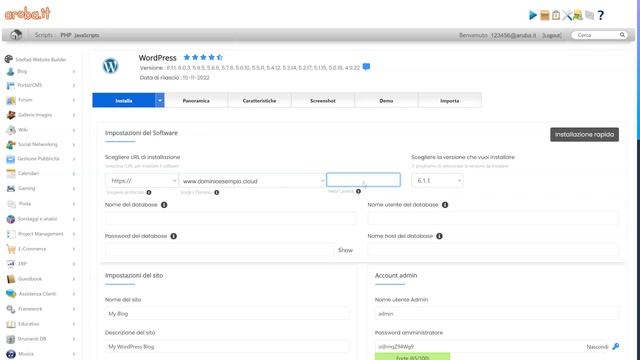
Task: Expand the Gestione Pubblicità category
Action: 74,159
